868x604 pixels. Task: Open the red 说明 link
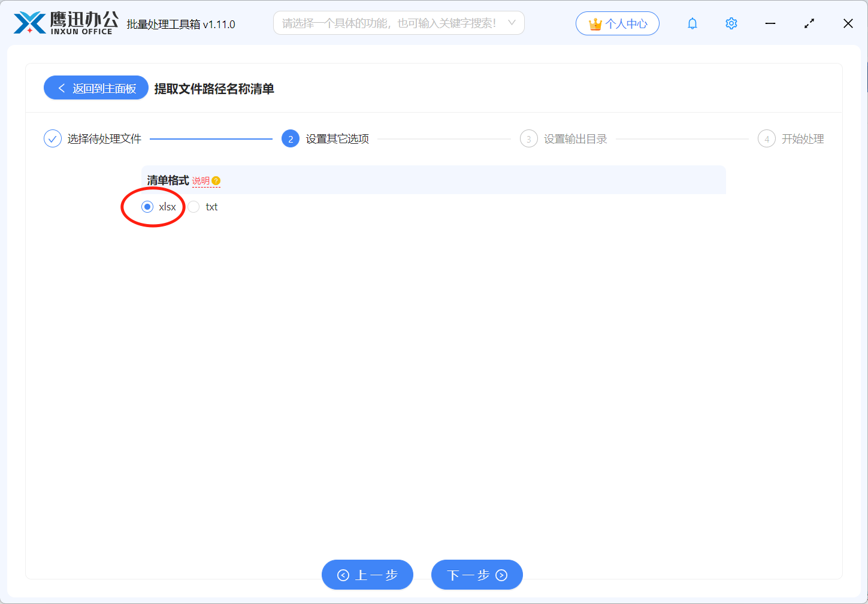click(201, 181)
